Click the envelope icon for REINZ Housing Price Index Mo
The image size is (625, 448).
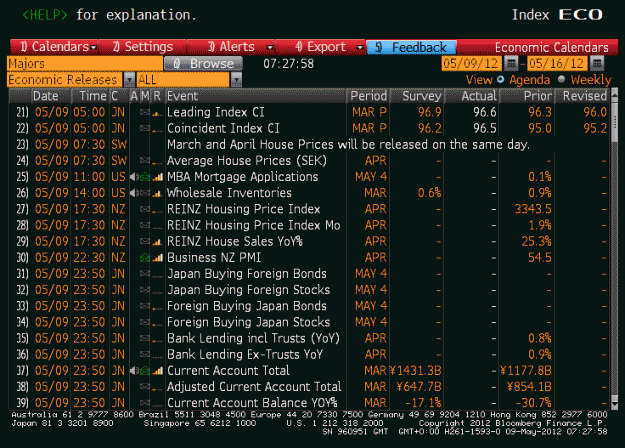pos(145,225)
